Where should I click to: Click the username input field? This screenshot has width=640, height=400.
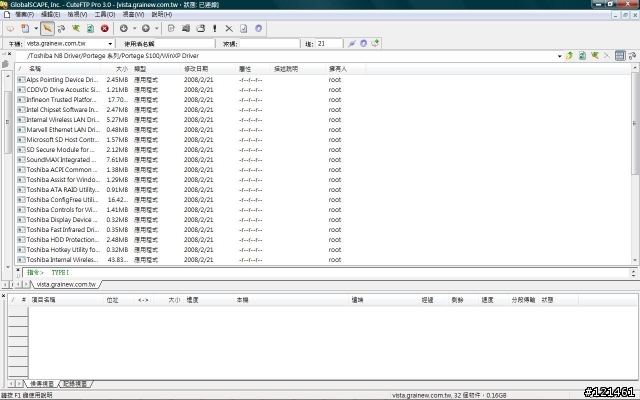184,44
